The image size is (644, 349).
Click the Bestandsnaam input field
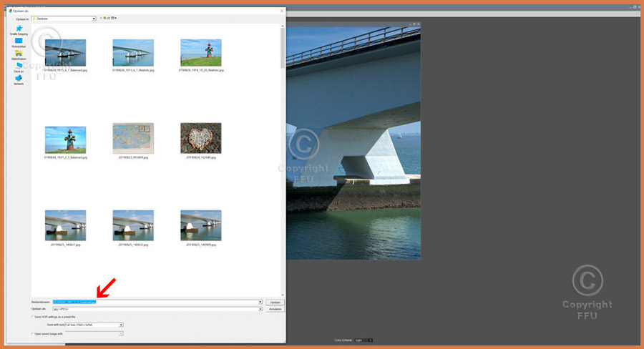(157, 302)
